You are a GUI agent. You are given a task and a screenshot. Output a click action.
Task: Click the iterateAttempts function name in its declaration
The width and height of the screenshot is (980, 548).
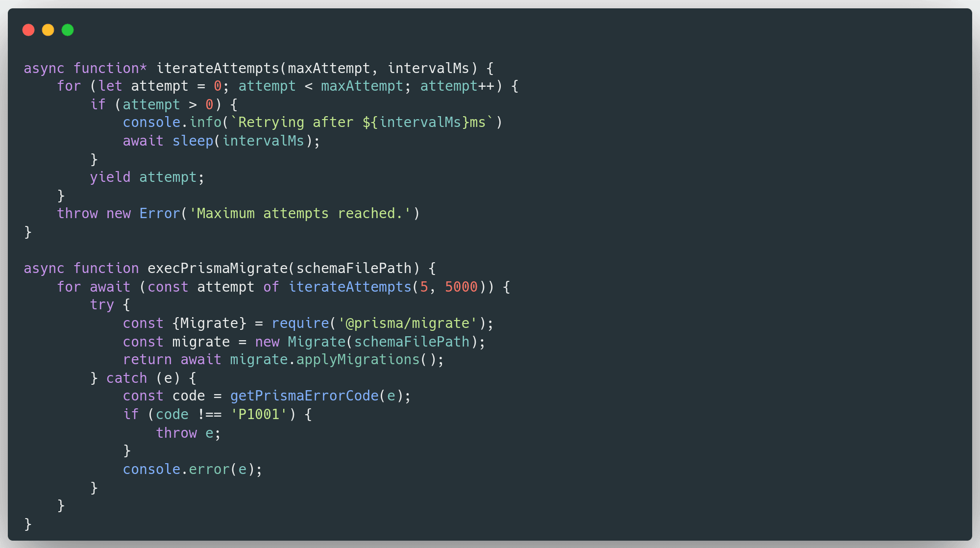[217, 68]
